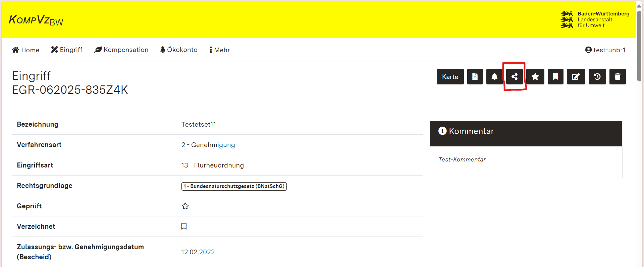Screen dimensions: 644x267
Task: Open the report document icon button
Action: click(x=475, y=77)
